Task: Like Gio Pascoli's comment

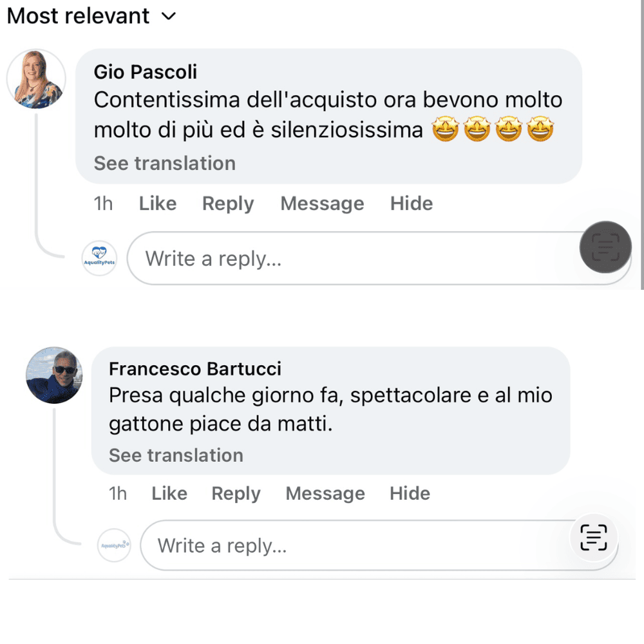Action: pyautogui.click(x=157, y=204)
